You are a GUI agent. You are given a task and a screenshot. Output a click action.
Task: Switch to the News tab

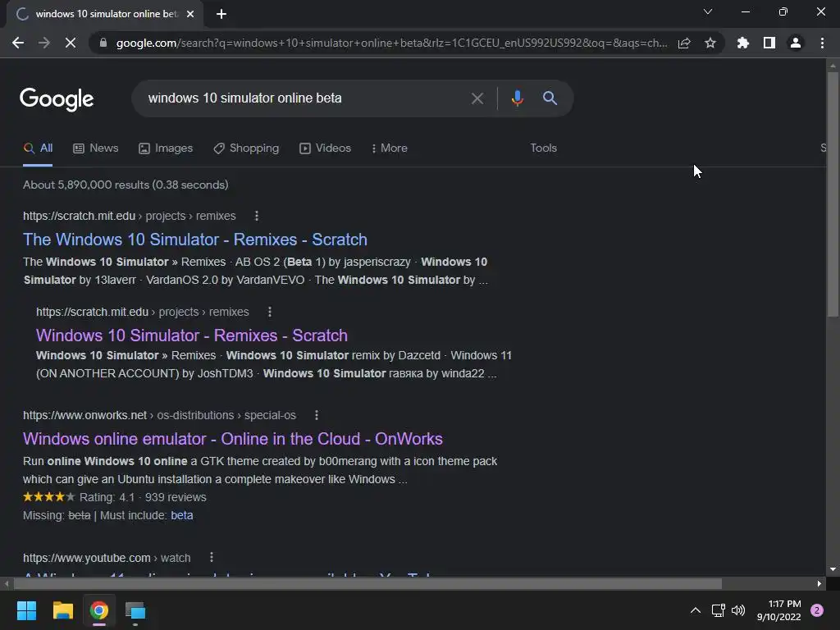[x=96, y=148]
